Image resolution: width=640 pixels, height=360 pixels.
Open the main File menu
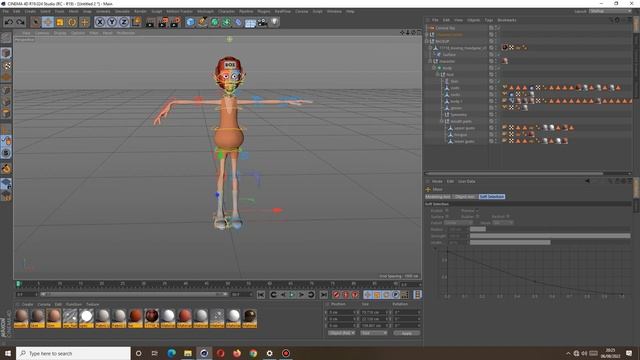[x=5, y=11]
